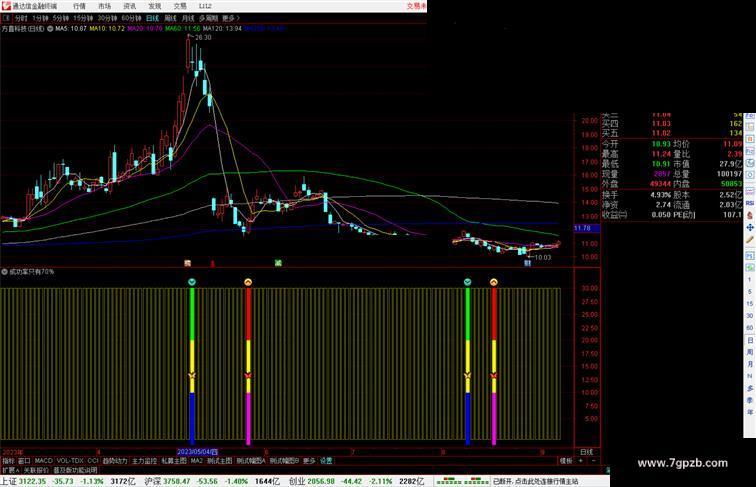Viewport: 756px width, 487px height.
Task: Click the 日线 label at the chart bottom-right
Action: [587, 452]
